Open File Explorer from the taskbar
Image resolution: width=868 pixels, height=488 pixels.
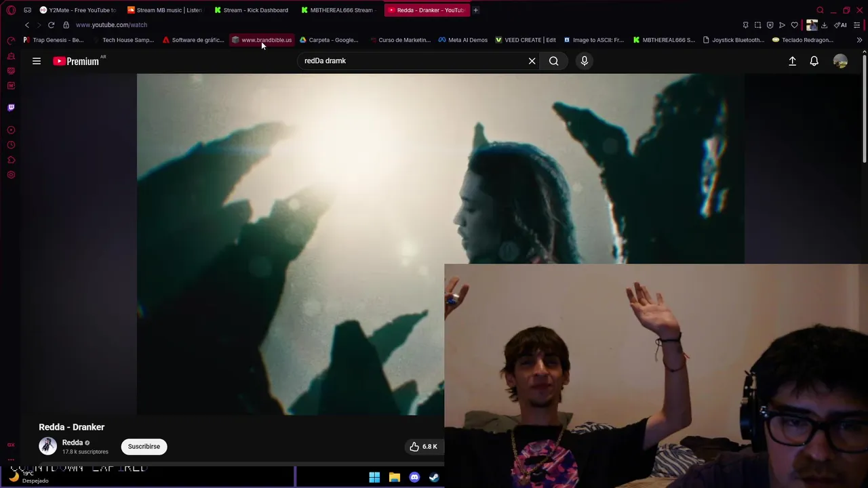coord(395,477)
